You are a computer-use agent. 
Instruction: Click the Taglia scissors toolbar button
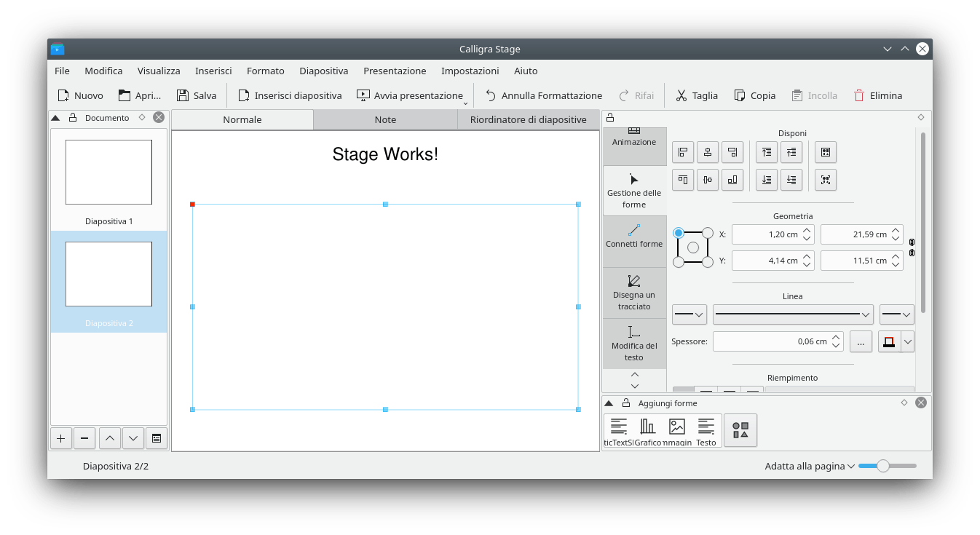(696, 95)
